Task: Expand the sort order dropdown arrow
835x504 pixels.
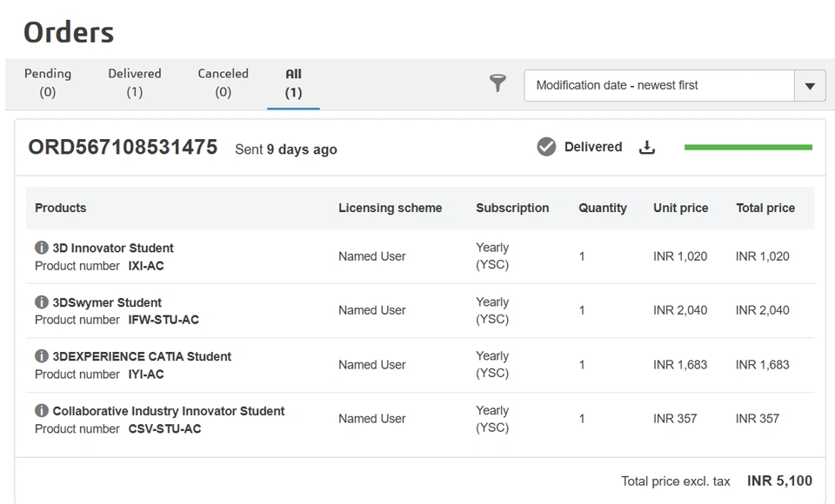Action: click(x=810, y=86)
